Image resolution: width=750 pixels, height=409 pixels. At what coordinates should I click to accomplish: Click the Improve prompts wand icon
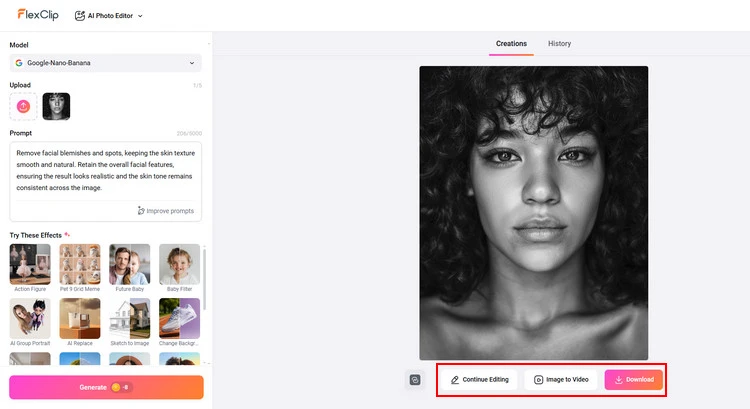pyautogui.click(x=141, y=210)
